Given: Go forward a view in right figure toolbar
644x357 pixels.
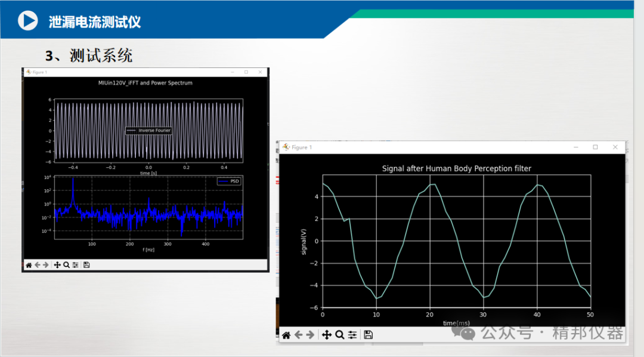Looking at the screenshot, I should [x=311, y=335].
